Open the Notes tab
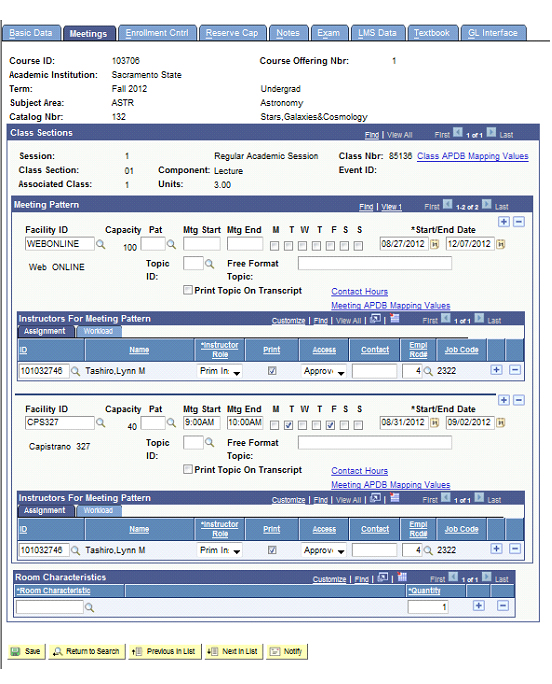Viewport: 552px width, 684px height. pos(288,33)
